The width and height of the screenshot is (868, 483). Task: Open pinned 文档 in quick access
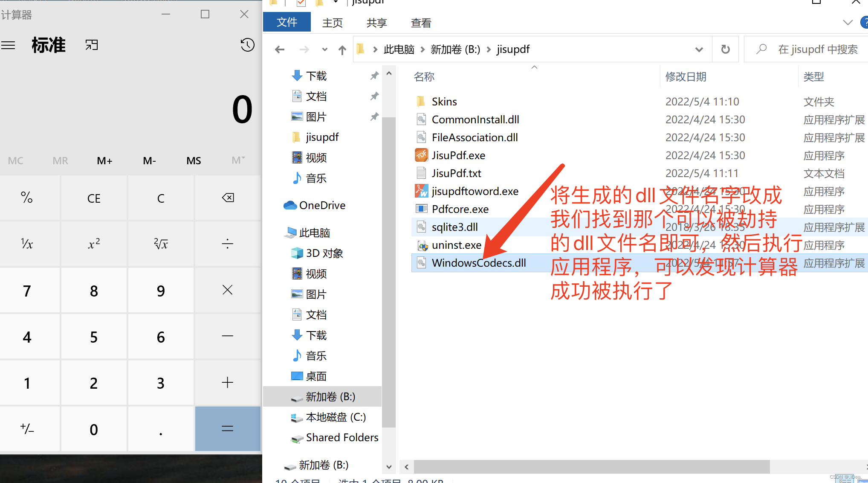coord(316,96)
